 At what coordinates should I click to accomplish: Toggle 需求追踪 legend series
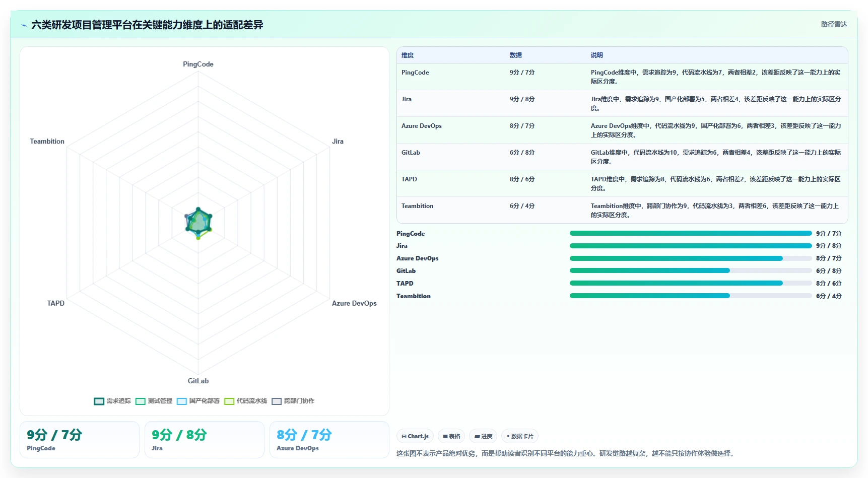tap(112, 401)
